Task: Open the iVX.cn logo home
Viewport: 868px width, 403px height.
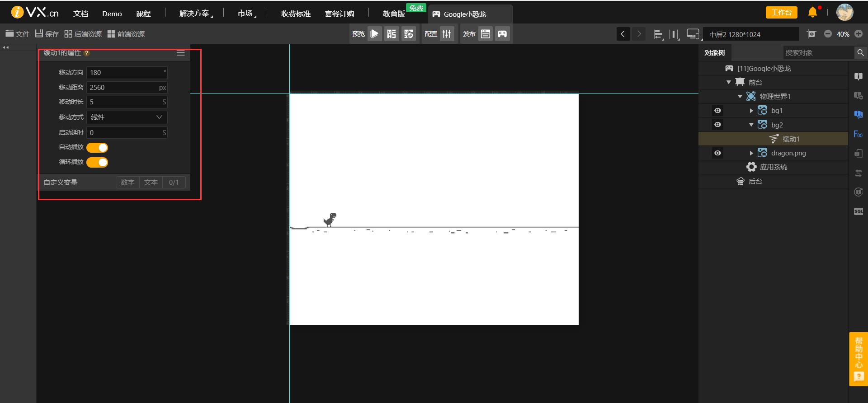Action: tap(35, 13)
